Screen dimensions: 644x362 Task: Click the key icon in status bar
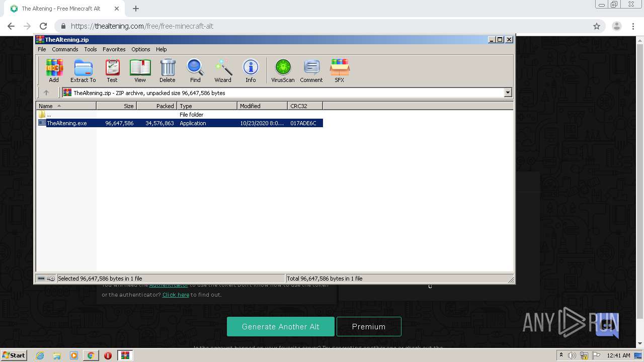[51, 279]
